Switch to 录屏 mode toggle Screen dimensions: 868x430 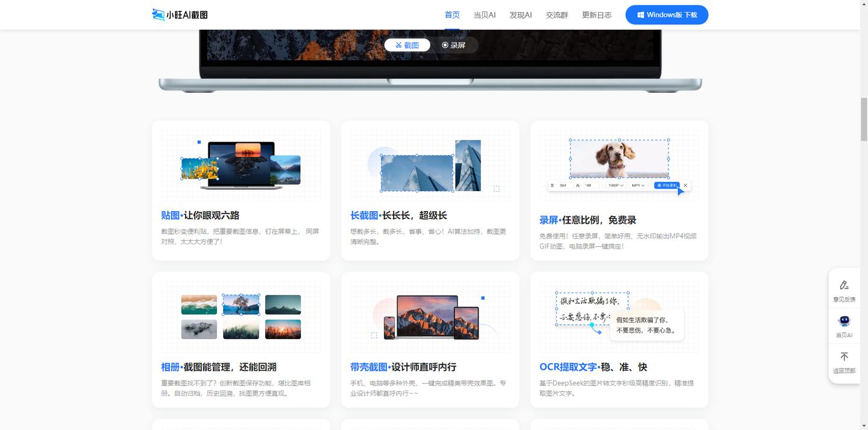click(x=454, y=45)
